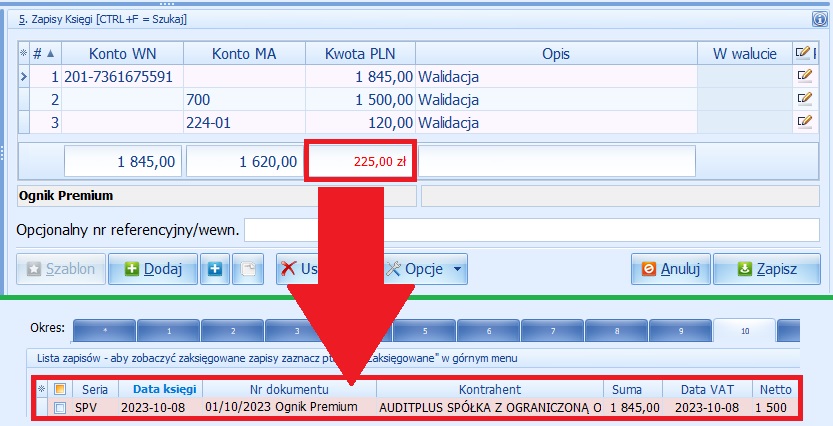Select amount cell 120,00
833x426 pixels.
[x=360, y=123]
